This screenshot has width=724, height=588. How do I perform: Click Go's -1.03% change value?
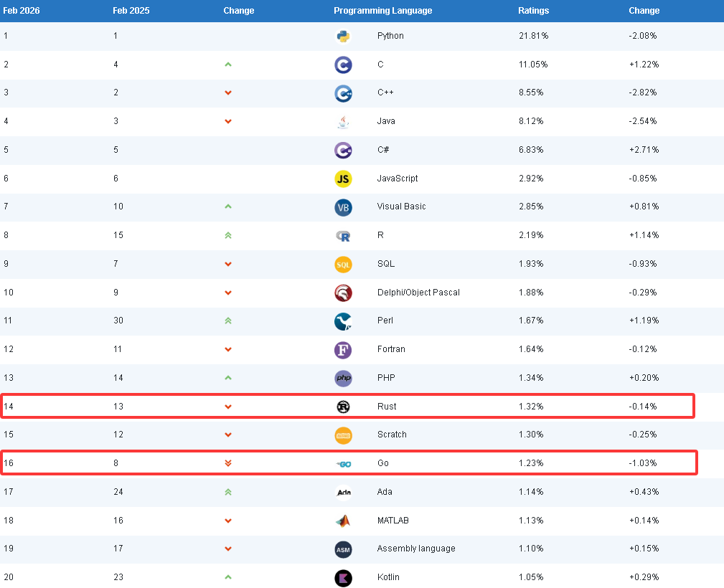point(642,463)
